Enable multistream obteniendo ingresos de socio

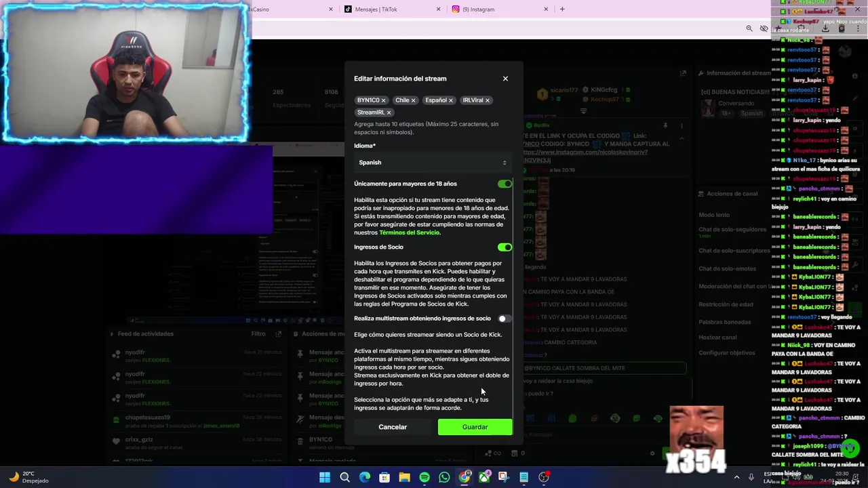pos(505,319)
